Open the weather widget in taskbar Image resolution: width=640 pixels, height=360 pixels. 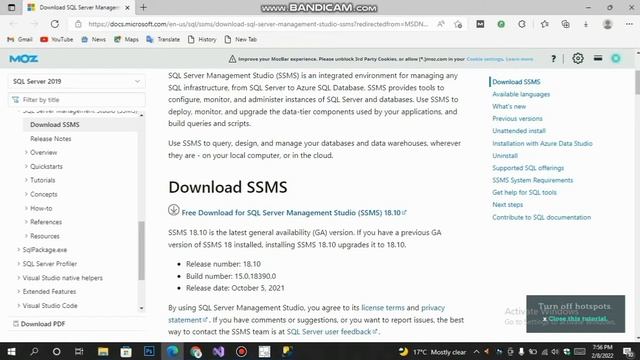pos(432,352)
